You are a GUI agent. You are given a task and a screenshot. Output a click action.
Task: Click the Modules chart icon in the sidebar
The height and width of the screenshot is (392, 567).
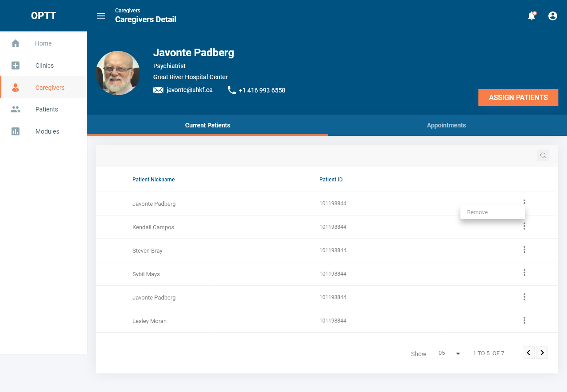(x=16, y=131)
